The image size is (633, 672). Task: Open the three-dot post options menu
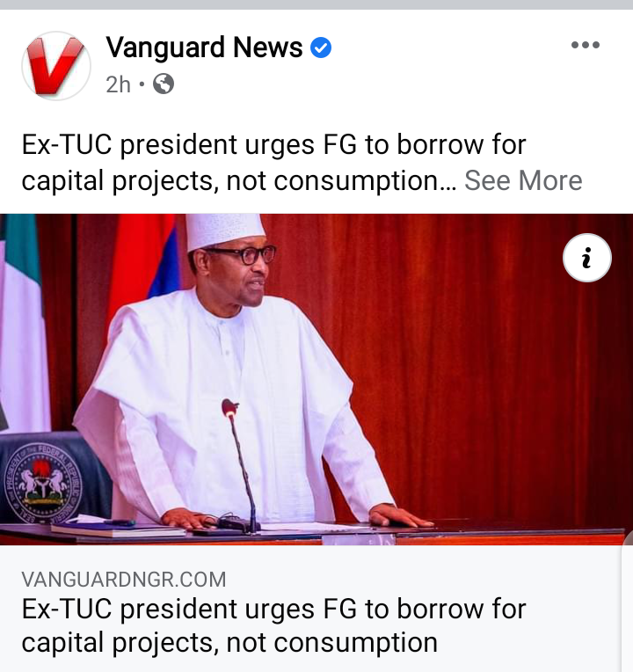[x=585, y=45]
